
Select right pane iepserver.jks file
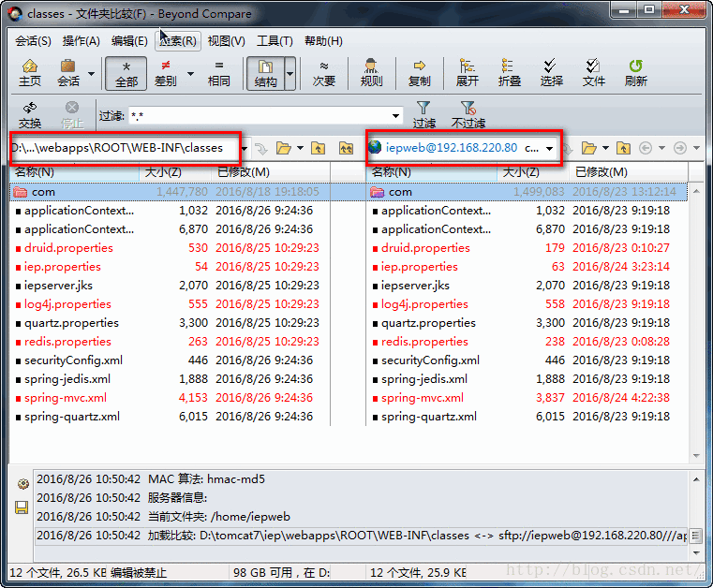tap(527, 286)
